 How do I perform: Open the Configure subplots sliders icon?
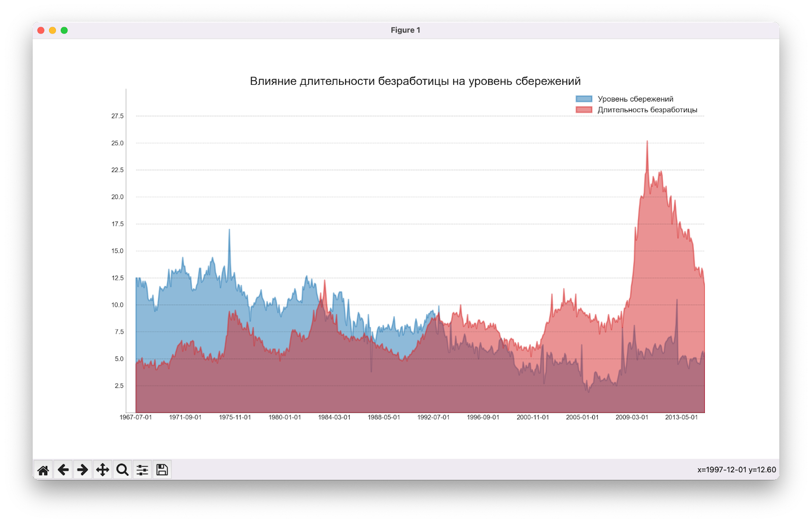pos(142,470)
